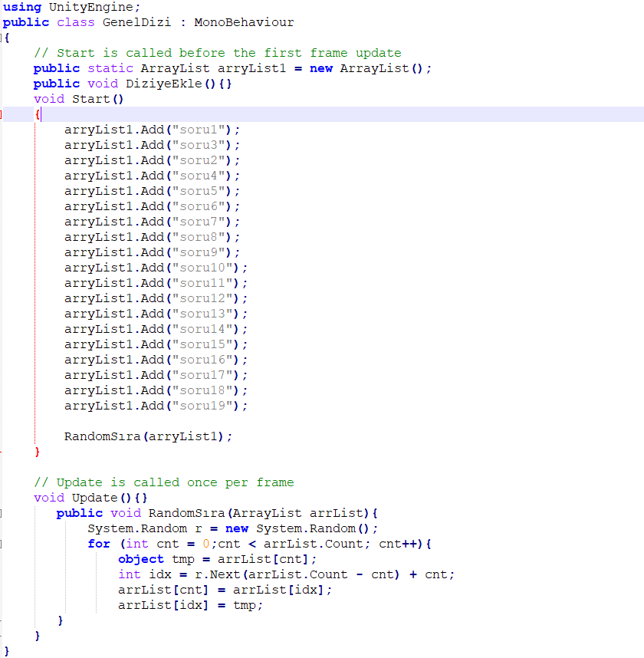
Task: Click the line adding "soru19"
Action: point(156,406)
